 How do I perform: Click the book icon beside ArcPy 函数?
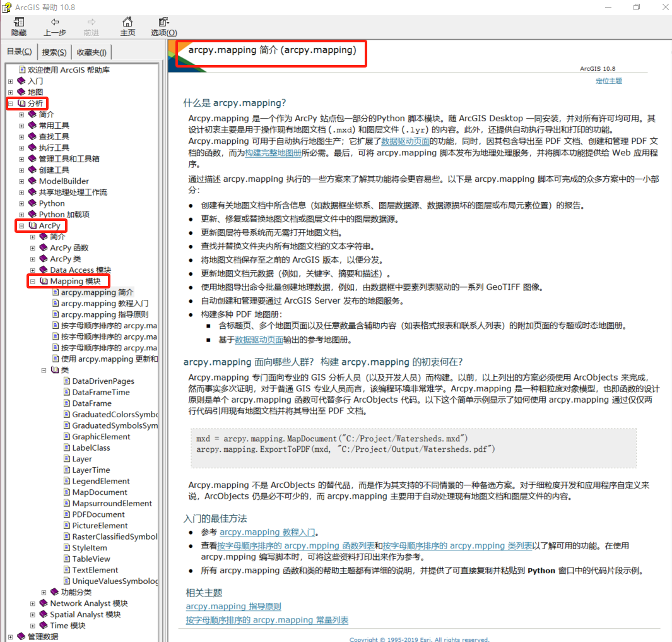pos(44,247)
